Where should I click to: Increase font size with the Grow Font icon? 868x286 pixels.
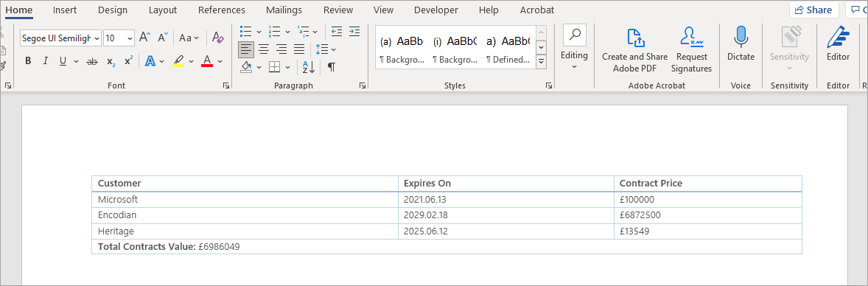(x=144, y=38)
